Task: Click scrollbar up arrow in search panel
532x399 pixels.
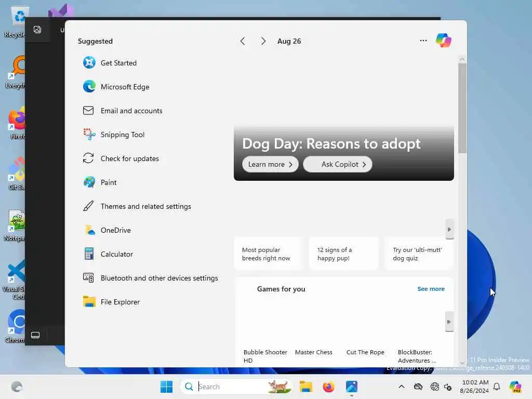Action: point(462,59)
